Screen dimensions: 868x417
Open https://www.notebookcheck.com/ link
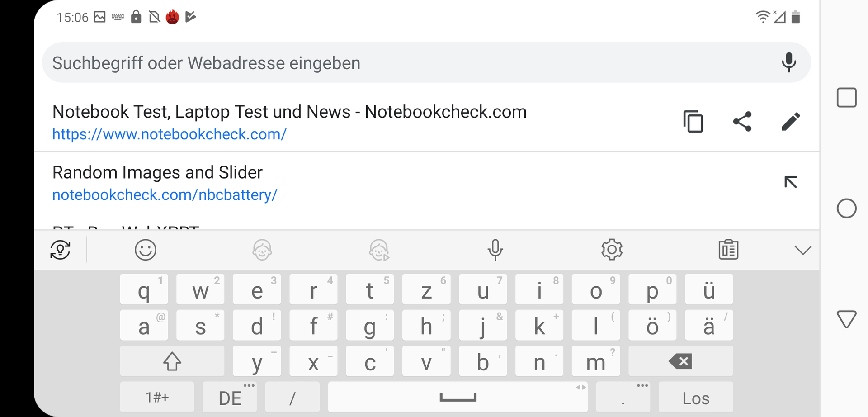[169, 134]
